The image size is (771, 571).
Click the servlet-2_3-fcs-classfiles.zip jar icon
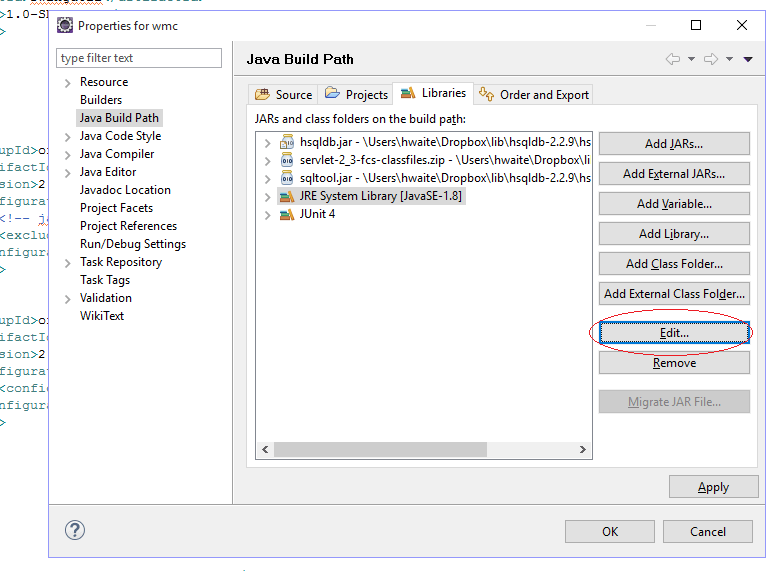click(x=287, y=160)
